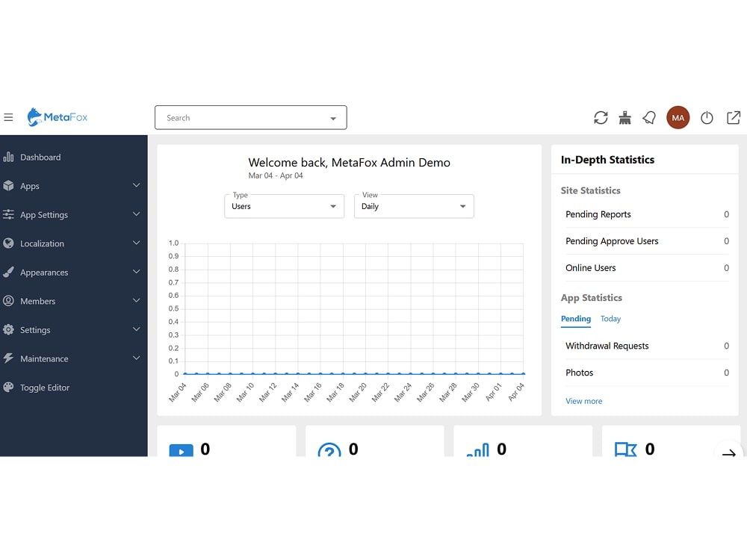Open Pending Approve Users statistic

(x=646, y=241)
